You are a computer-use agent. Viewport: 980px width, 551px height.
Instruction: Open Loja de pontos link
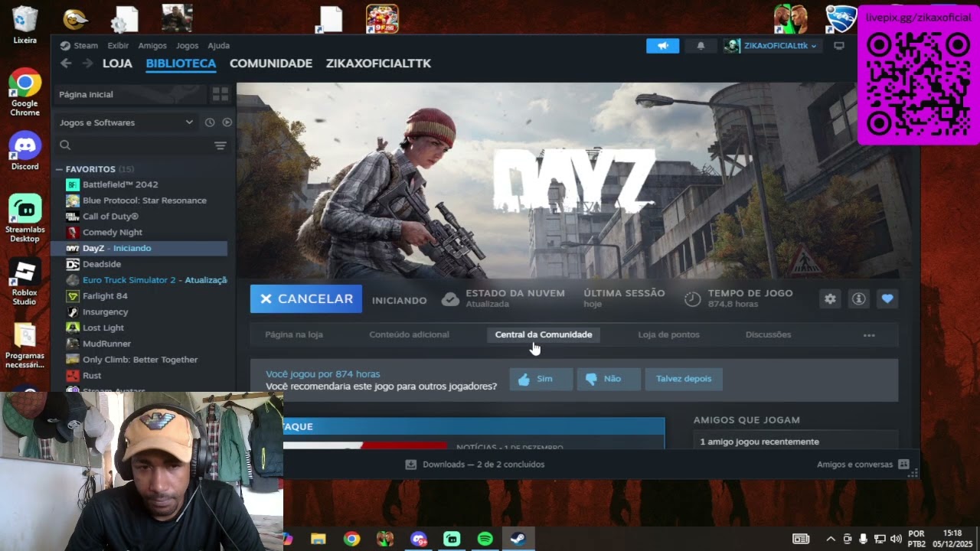[x=668, y=335]
